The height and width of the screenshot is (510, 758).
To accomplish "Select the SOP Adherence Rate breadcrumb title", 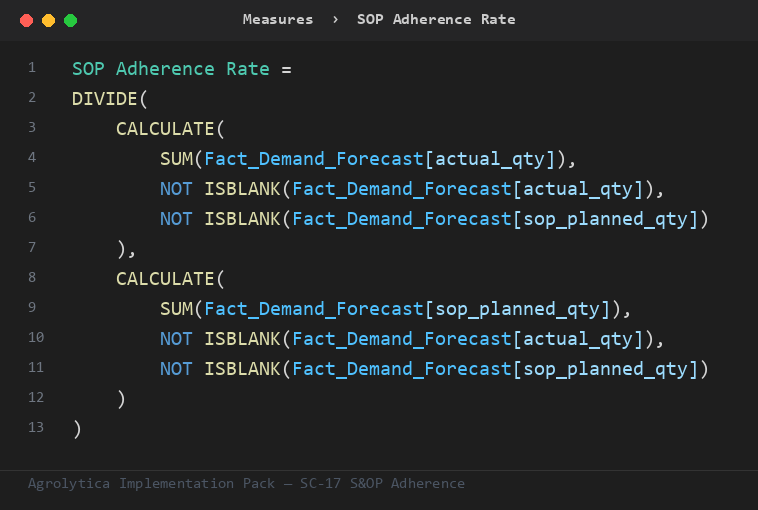I will coord(436,19).
